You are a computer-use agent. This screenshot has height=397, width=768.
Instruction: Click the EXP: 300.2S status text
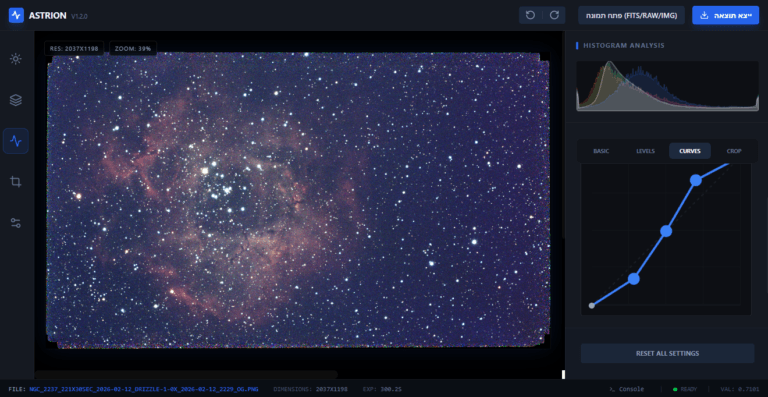tap(382, 389)
